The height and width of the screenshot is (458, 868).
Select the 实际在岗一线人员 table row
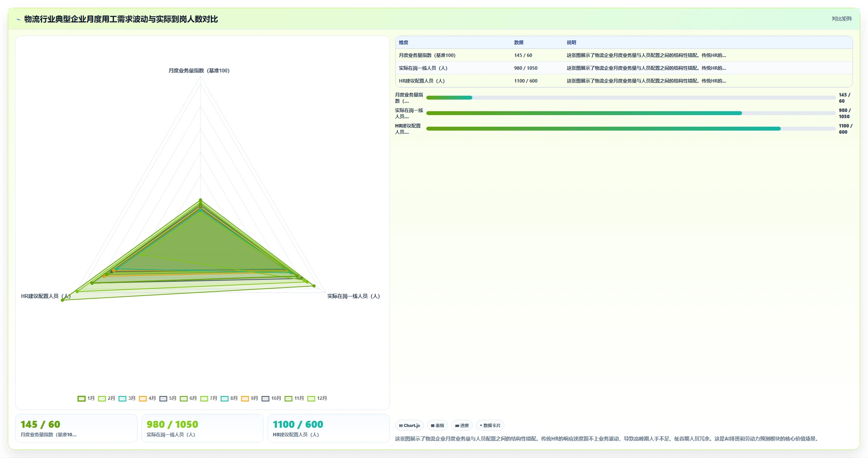(624, 68)
